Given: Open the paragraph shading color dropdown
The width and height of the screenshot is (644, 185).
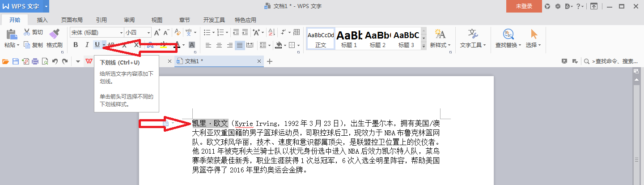Looking at the screenshot, I should (285, 45).
